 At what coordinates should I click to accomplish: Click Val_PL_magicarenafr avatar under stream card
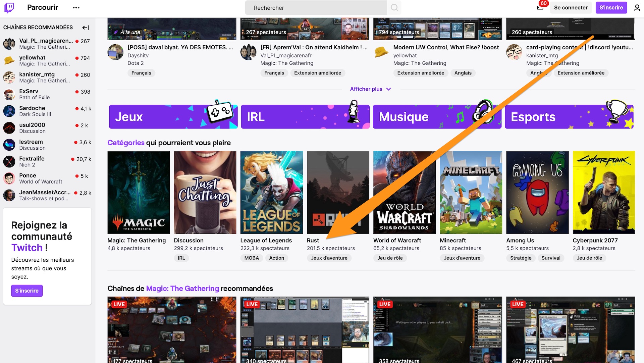tap(249, 52)
